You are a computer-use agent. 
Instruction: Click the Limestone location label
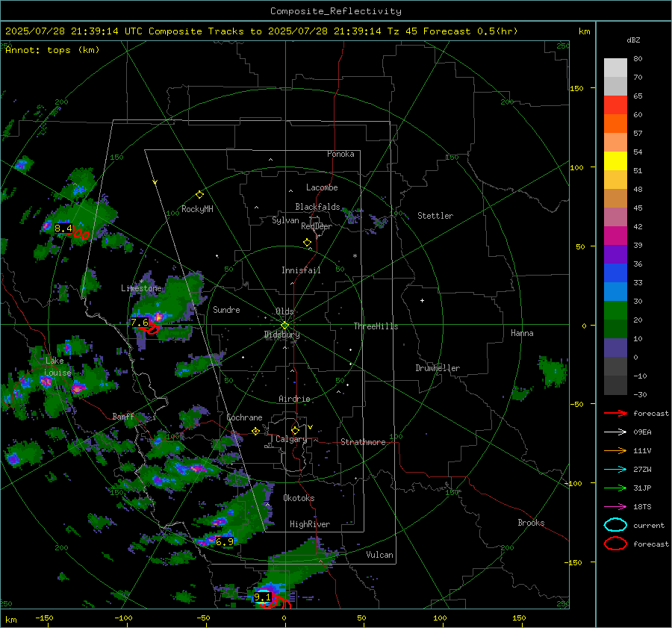pyautogui.click(x=141, y=288)
